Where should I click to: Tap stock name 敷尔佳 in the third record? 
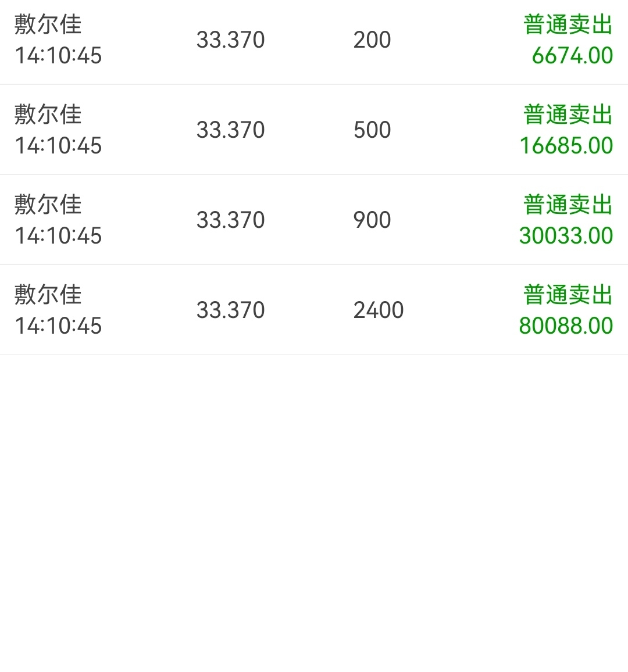[x=48, y=205]
